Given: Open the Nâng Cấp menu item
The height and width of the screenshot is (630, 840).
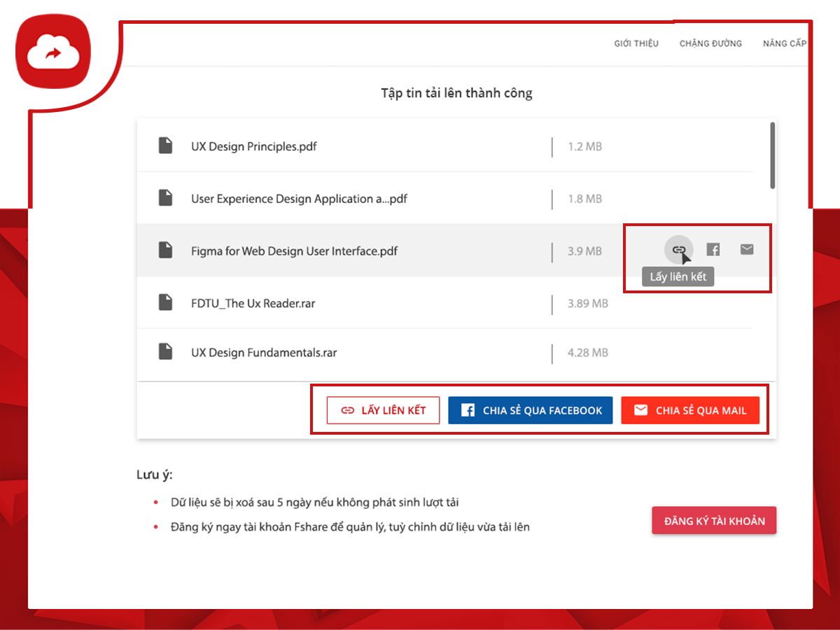Looking at the screenshot, I should pyautogui.click(x=785, y=43).
